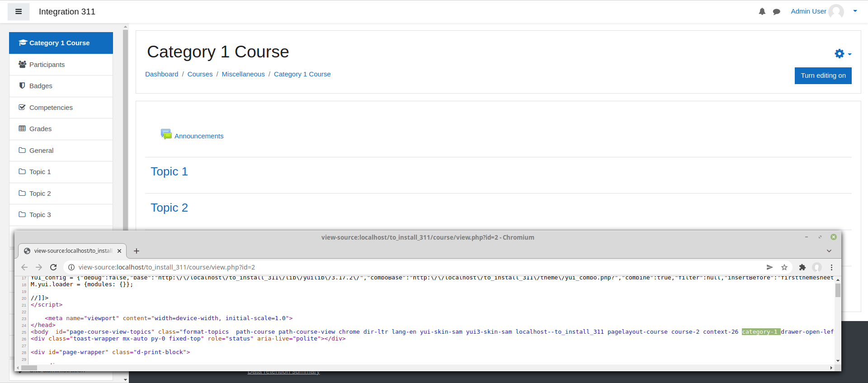Click the Chromium back arrow
868x383 pixels.
[24, 267]
